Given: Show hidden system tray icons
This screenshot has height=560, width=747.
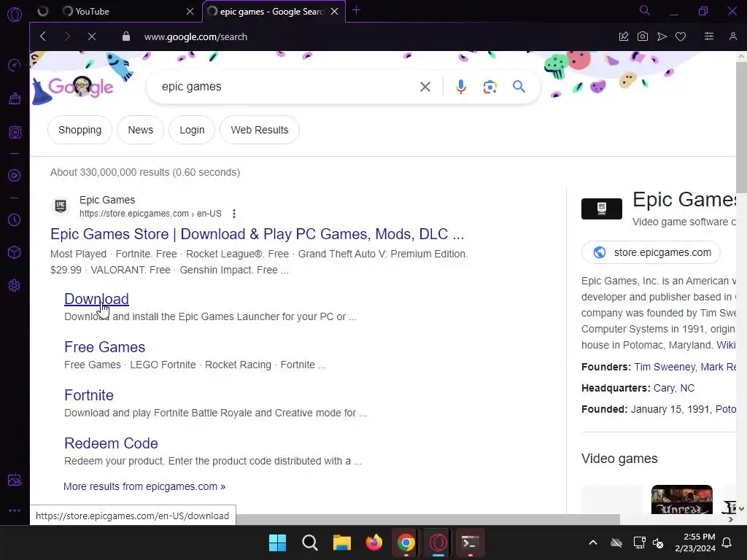Looking at the screenshot, I should point(593,542).
